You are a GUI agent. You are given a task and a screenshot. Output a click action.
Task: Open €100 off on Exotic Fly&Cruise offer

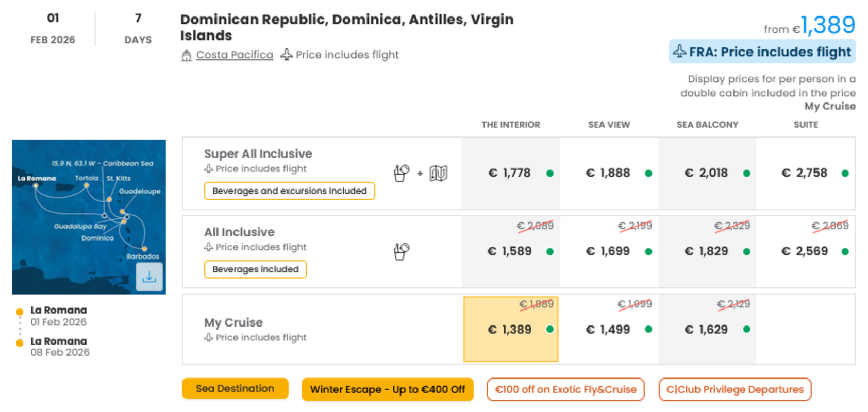point(565,389)
